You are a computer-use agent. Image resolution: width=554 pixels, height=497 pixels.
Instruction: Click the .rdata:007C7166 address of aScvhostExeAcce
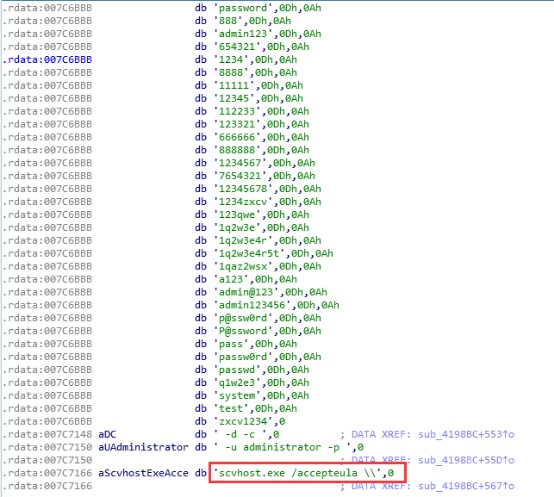[x=47, y=473]
